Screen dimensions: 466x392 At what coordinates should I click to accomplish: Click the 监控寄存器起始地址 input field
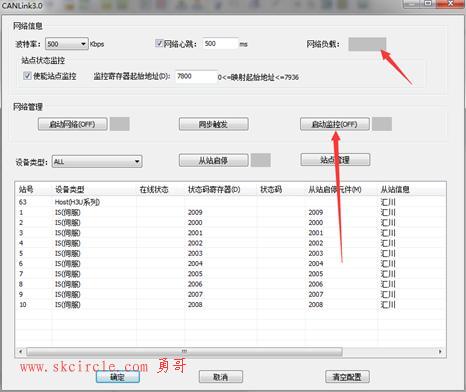[x=196, y=76]
